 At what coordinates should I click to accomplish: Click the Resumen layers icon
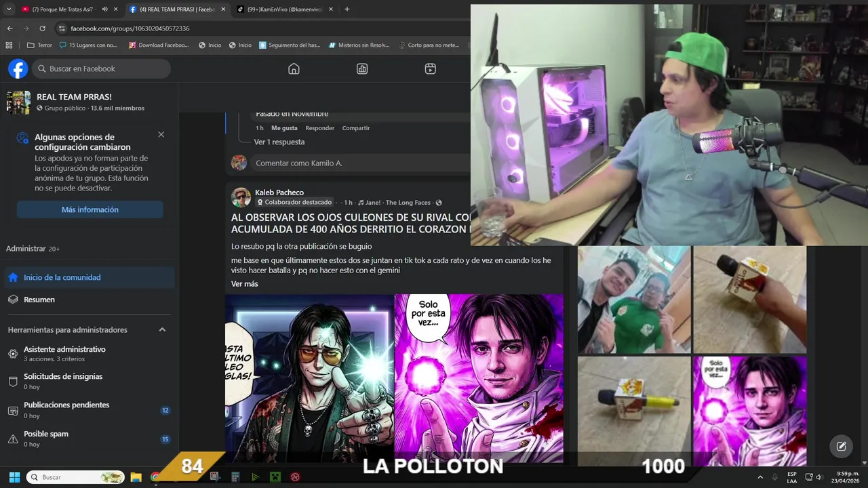[x=13, y=300]
